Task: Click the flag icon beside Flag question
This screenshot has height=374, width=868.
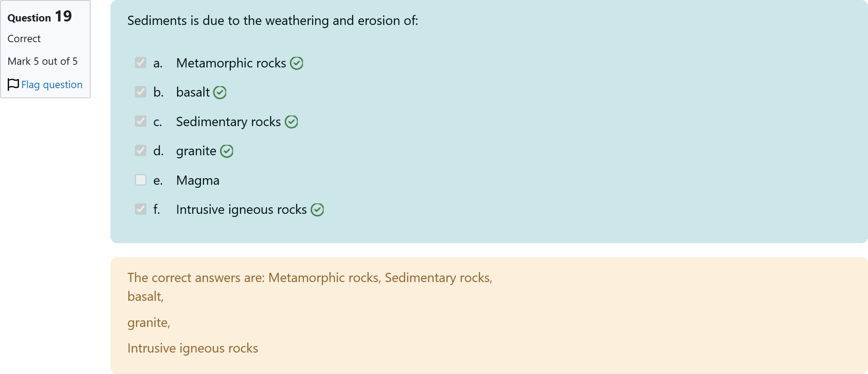Action: click(13, 84)
